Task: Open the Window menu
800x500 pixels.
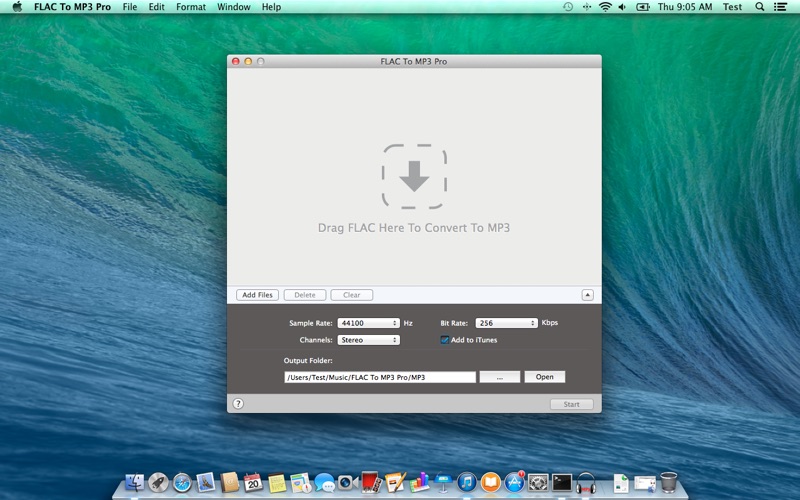Action: pyautogui.click(x=234, y=7)
